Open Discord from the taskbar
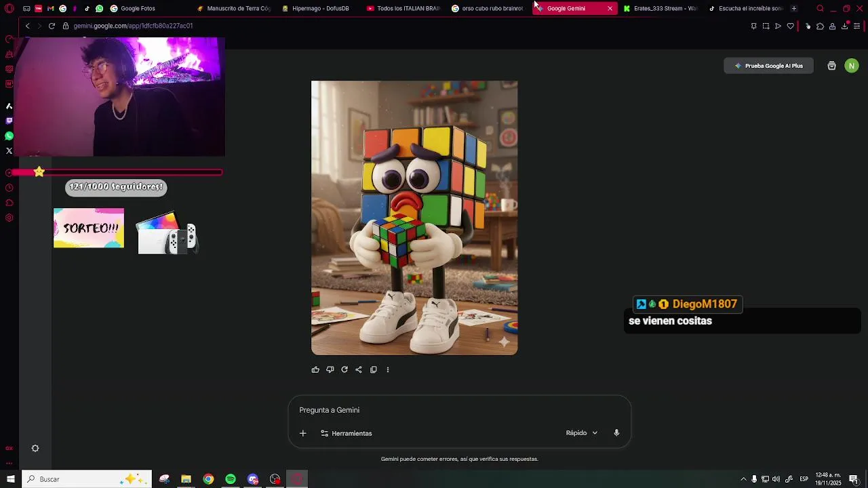The image size is (868, 488). coord(253,479)
